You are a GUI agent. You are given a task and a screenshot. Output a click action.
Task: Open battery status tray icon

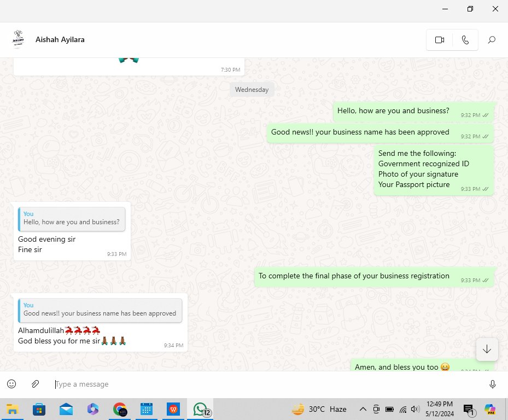[389, 409]
